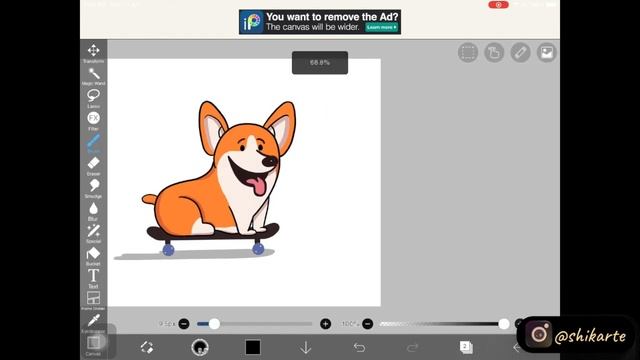Select the Eyedropper tool
Viewport: 640px width, 360px height.
93,322
